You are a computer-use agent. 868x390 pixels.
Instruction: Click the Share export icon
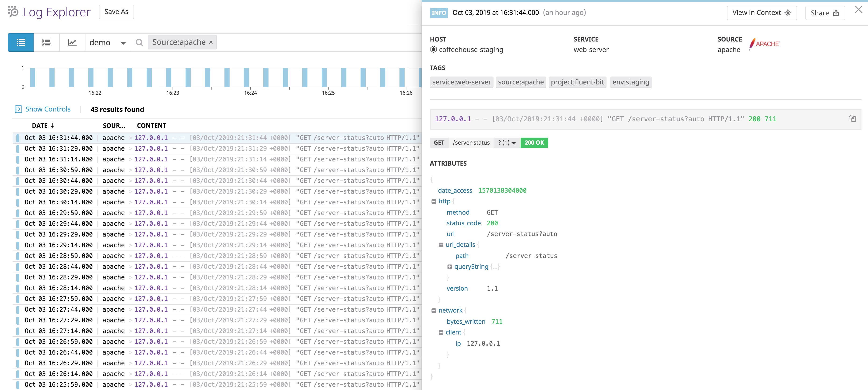point(836,13)
